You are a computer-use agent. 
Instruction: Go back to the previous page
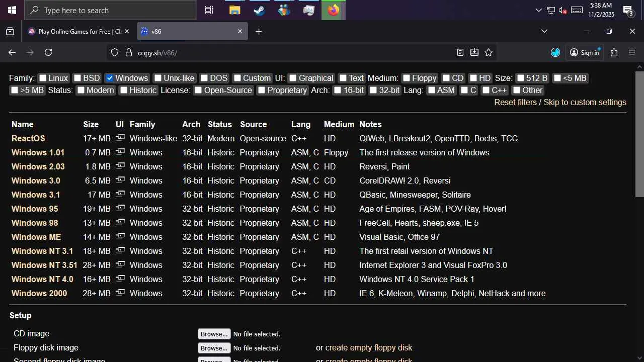[12, 52]
